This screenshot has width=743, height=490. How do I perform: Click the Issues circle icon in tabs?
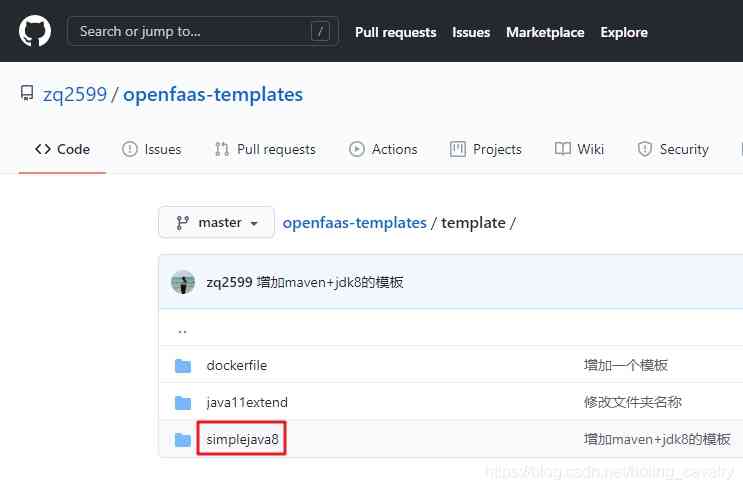(129, 149)
